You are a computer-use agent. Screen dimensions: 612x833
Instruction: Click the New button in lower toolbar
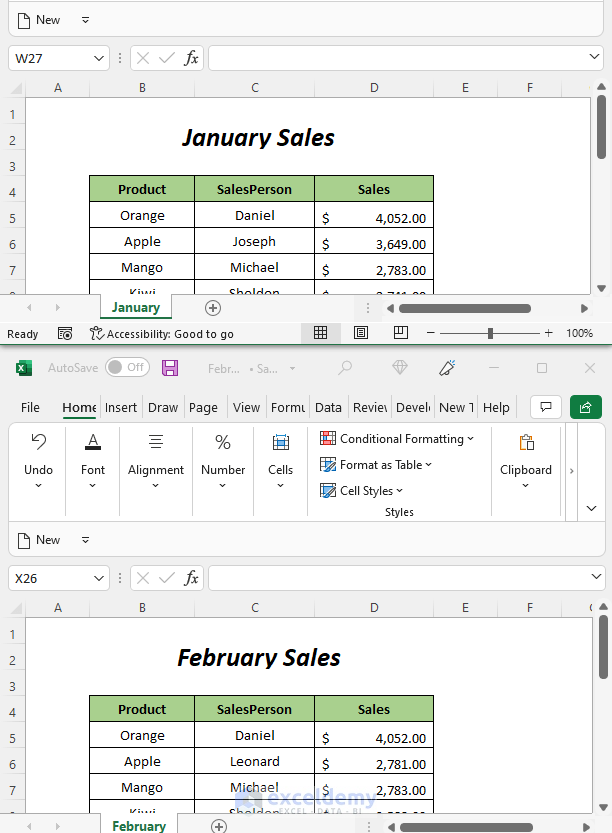[38, 540]
